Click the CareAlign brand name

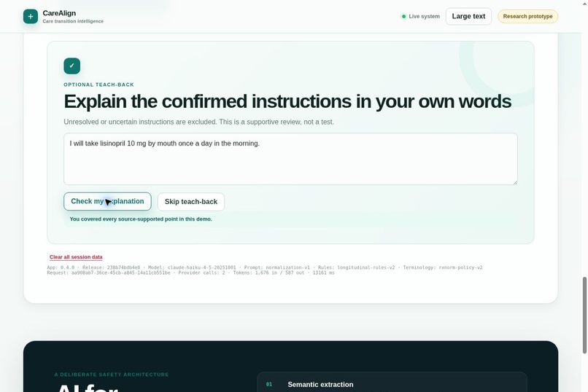tap(59, 13)
